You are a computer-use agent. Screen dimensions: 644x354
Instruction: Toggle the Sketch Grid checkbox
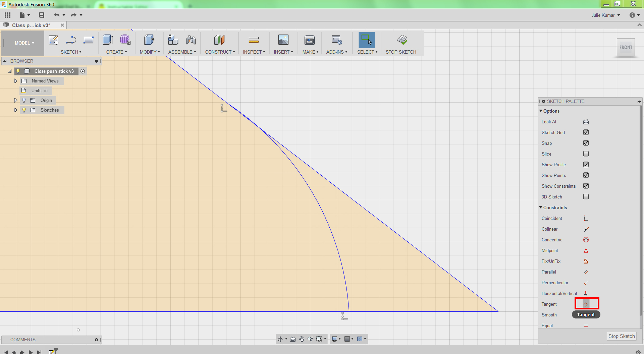[x=586, y=132]
